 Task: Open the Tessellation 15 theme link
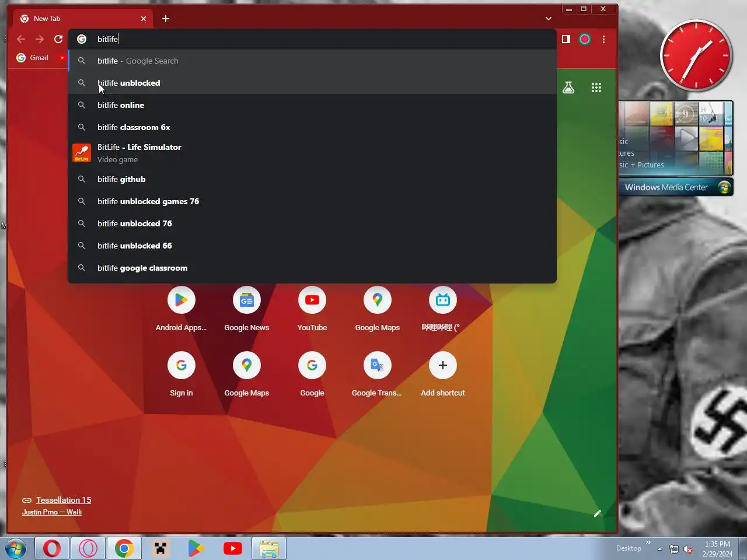(x=64, y=500)
